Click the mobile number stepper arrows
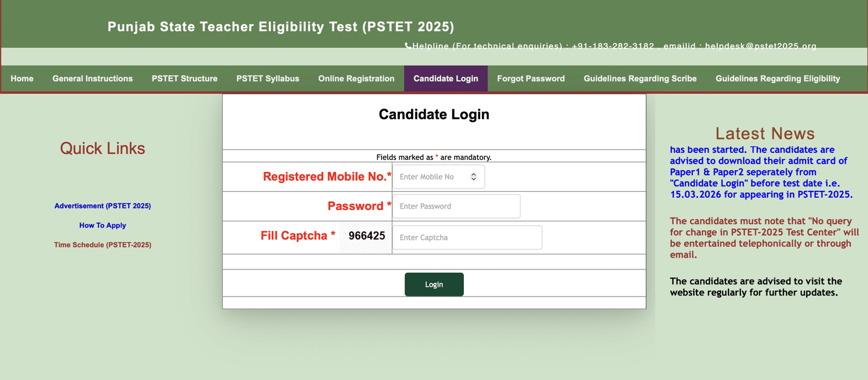Image resolution: width=868 pixels, height=380 pixels. 474,177
